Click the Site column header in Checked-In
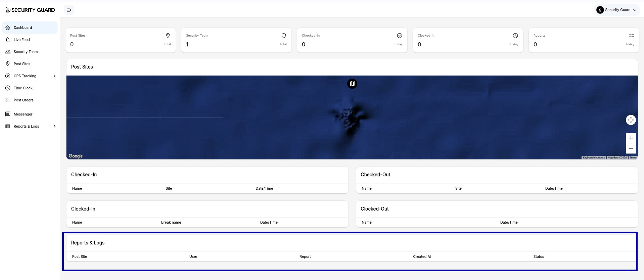The height and width of the screenshot is (280, 644). (169, 188)
